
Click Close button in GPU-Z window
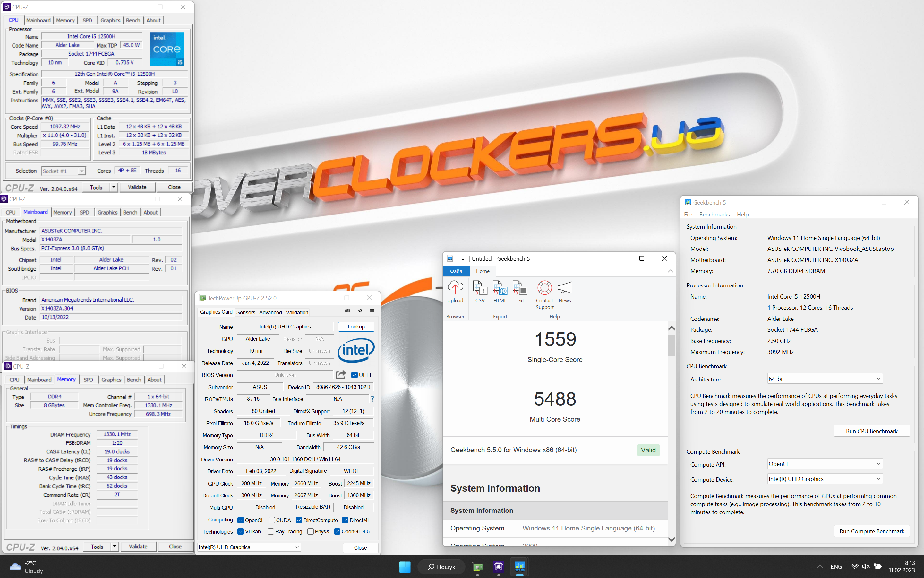(360, 547)
